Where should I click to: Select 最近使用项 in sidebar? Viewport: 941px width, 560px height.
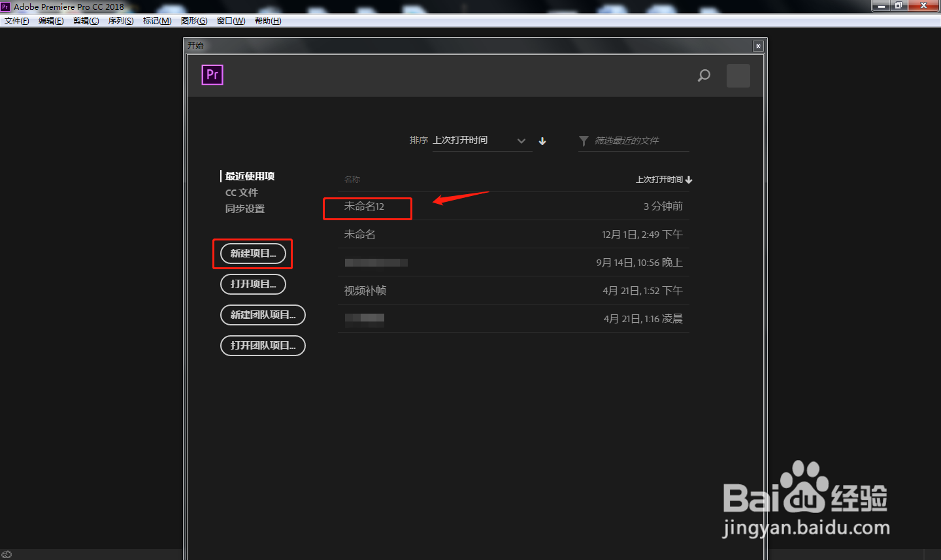coord(250,176)
